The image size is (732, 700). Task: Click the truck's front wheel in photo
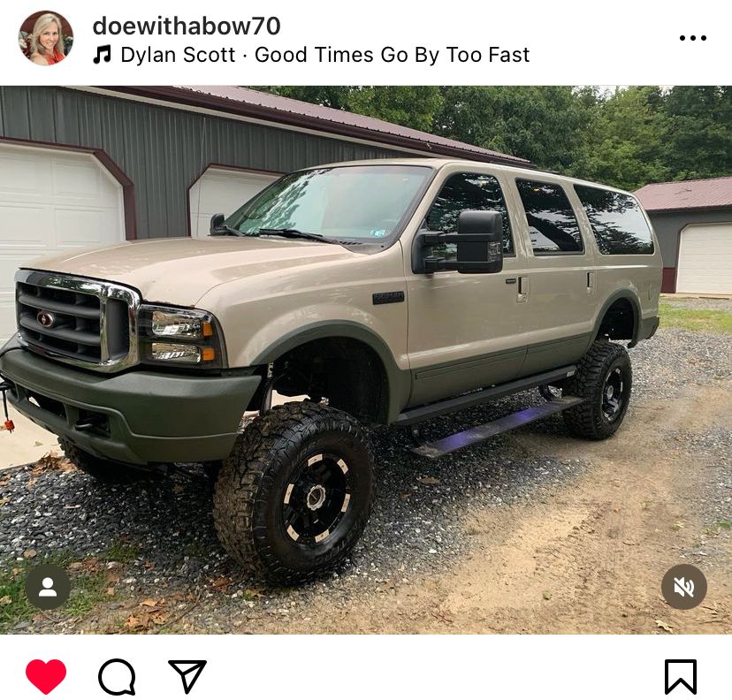pos(294,492)
